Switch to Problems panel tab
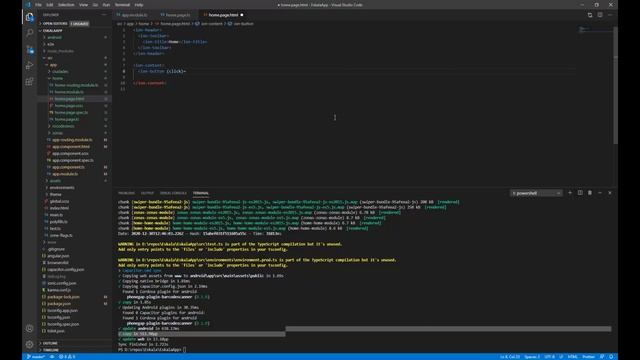 point(126,193)
